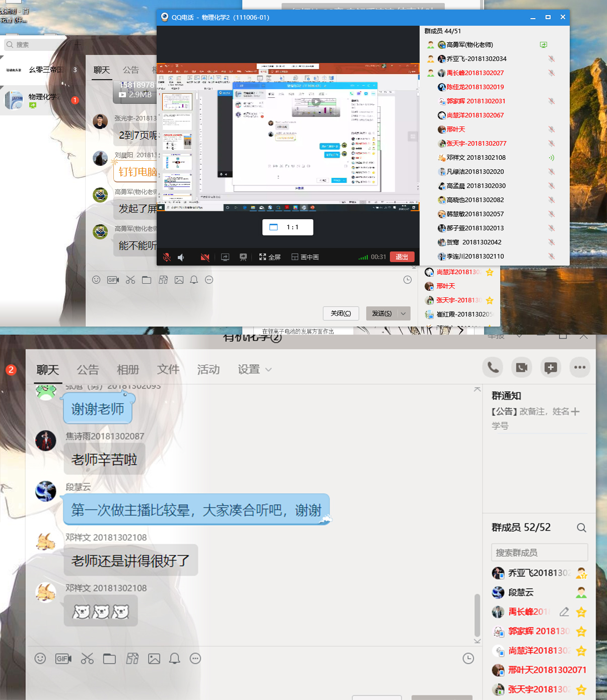The width and height of the screenshot is (607, 700).
Task: Click the image icon in 有机化学 chat toolbar
Action: [x=154, y=658]
